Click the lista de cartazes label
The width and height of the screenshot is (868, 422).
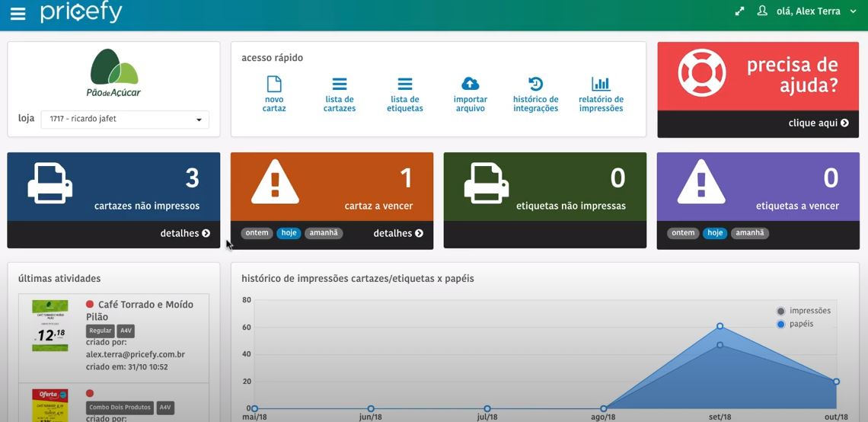click(x=340, y=104)
